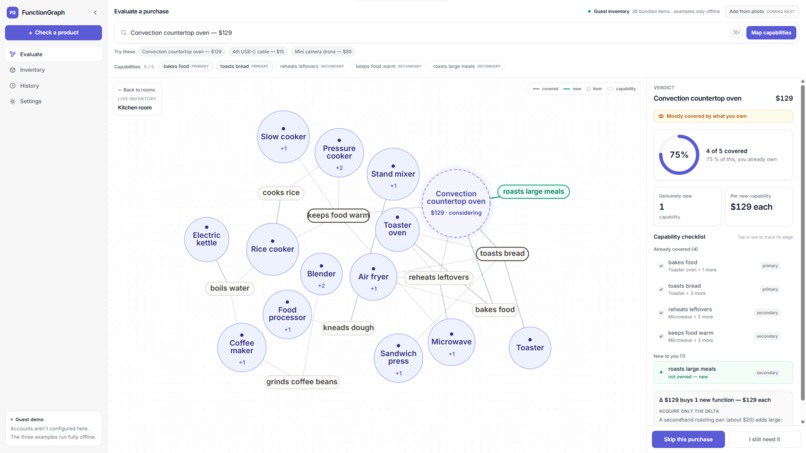
Task: Click Back to rooms link
Action: [x=136, y=90]
